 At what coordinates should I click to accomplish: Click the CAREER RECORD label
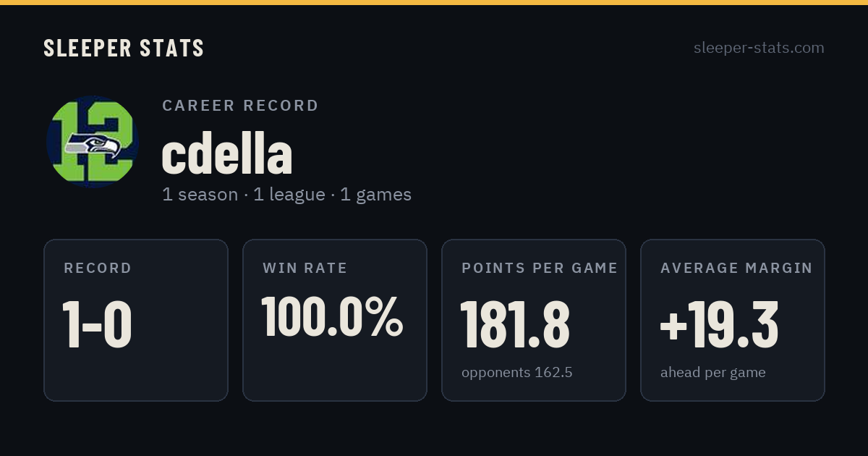[x=241, y=106]
